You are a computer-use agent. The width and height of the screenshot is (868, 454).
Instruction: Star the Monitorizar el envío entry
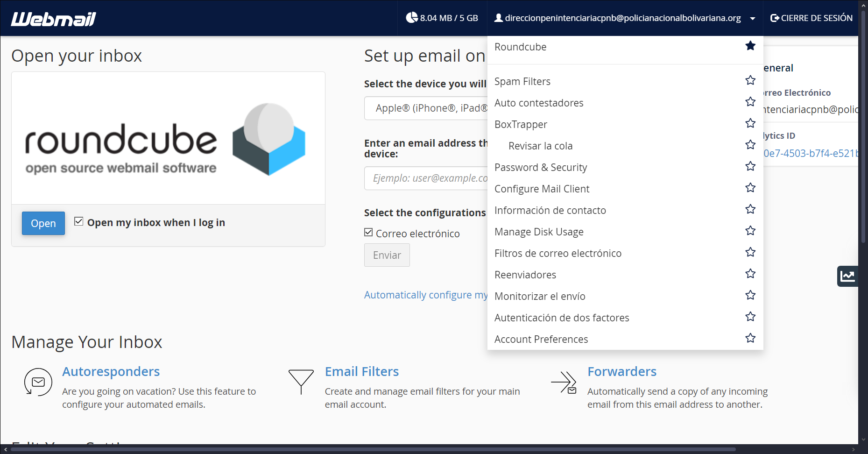click(x=750, y=295)
